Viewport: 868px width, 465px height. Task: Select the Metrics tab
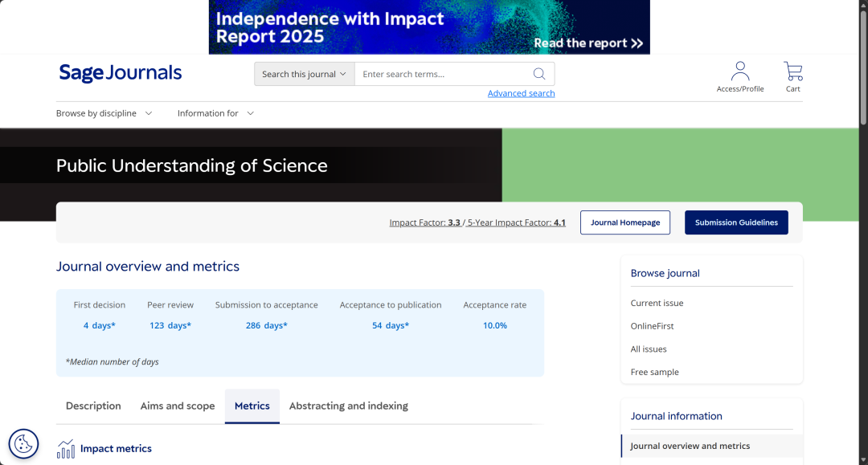(252, 406)
